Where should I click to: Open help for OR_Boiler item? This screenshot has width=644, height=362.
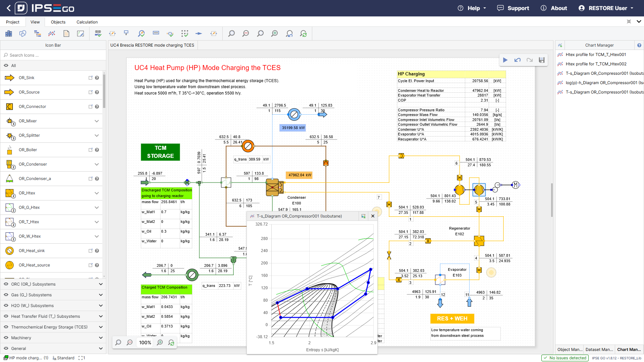tap(97, 150)
